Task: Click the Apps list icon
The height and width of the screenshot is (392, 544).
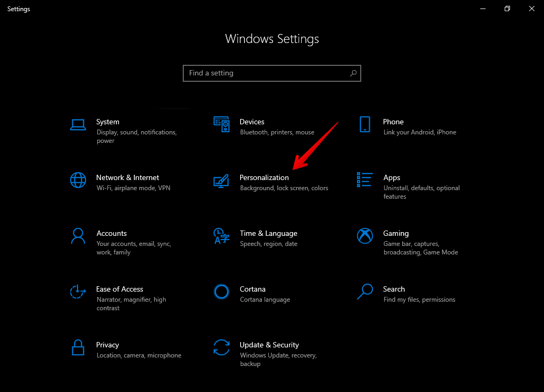Action: [x=365, y=180]
